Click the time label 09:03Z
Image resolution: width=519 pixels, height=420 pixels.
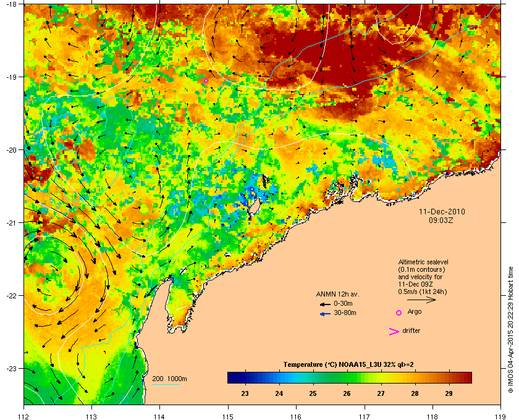(x=441, y=220)
